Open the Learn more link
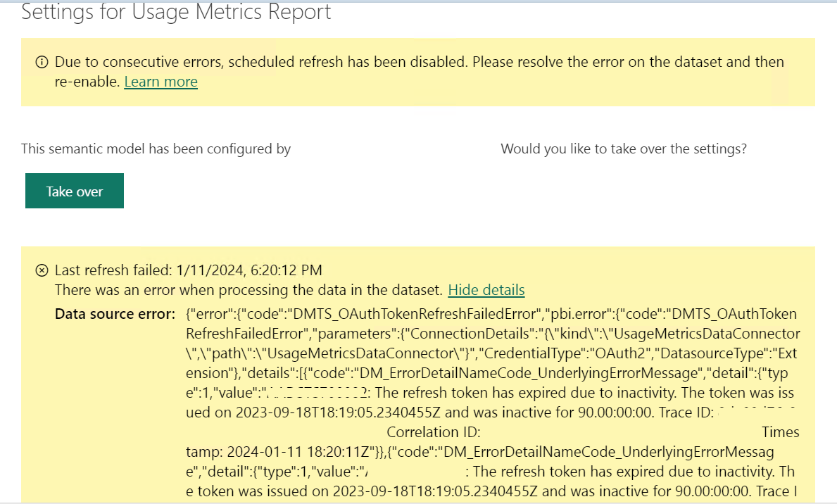This screenshot has height=504, width=837. [161, 82]
